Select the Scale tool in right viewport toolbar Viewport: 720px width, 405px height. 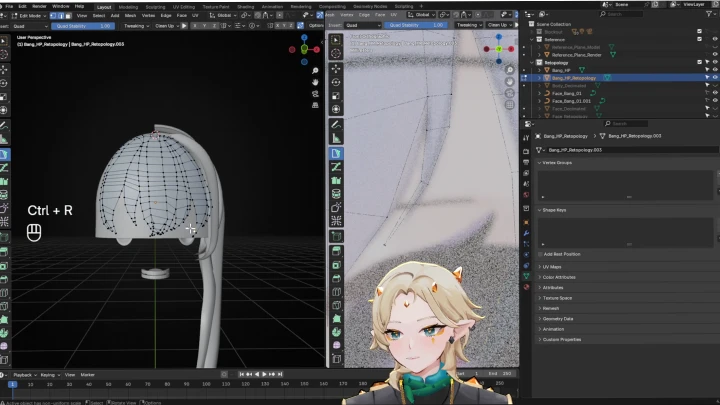pos(336,96)
